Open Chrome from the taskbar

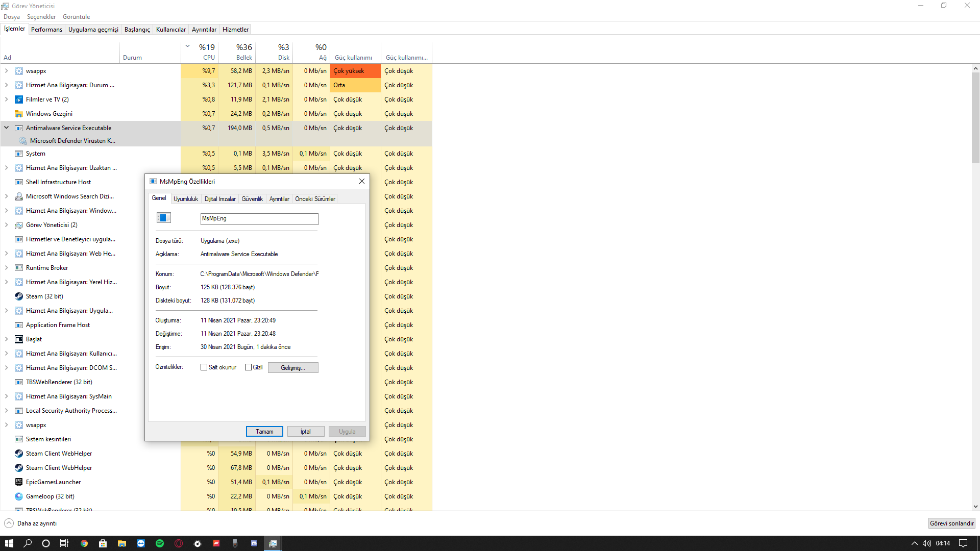tap(84, 543)
